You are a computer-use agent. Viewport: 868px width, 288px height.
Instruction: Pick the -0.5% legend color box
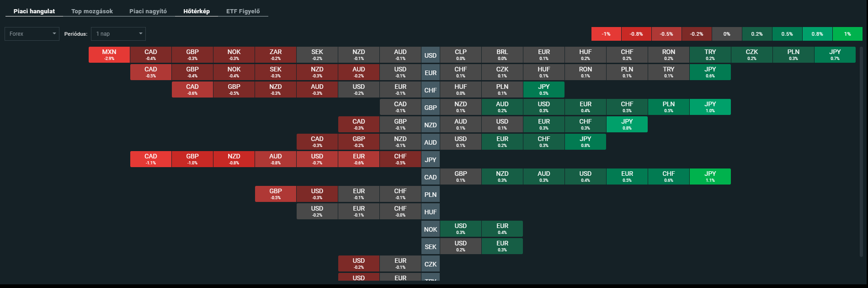point(666,34)
